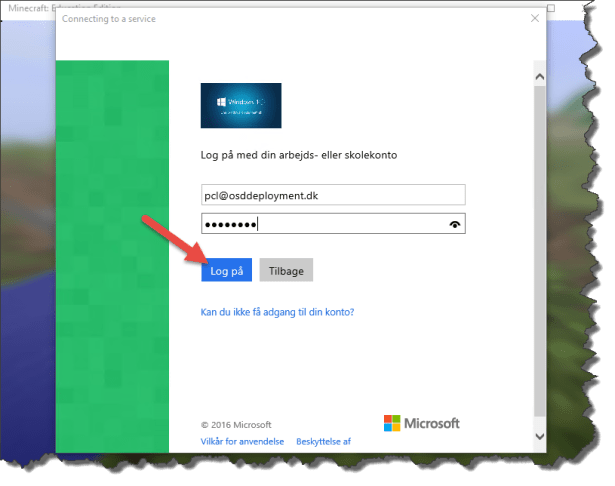Click the Tilbage button
The width and height of the screenshot is (615, 486).
tap(287, 271)
